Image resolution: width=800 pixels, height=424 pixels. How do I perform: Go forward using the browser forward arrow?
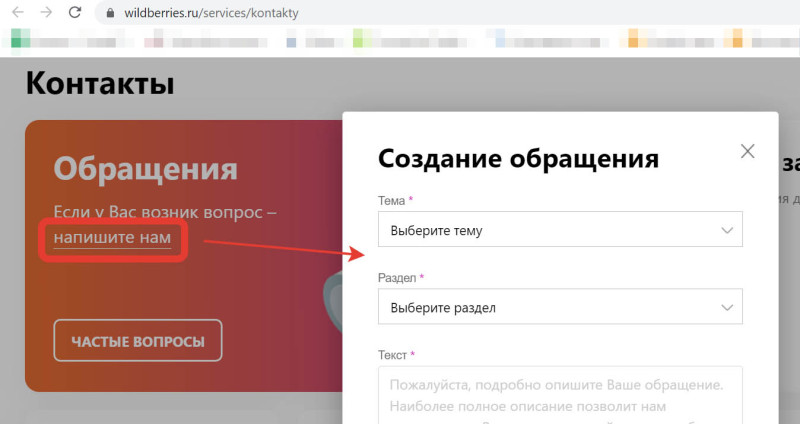click(x=46, y=12)
